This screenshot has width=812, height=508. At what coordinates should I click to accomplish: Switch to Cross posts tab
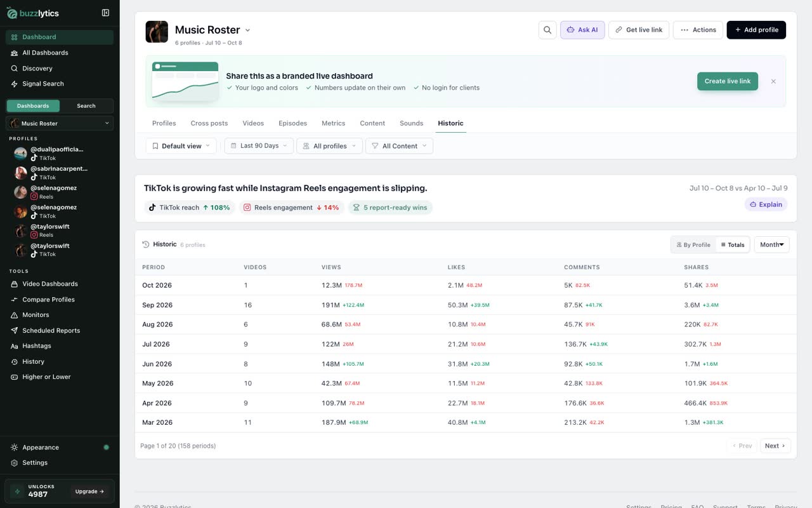pos(209,123)
